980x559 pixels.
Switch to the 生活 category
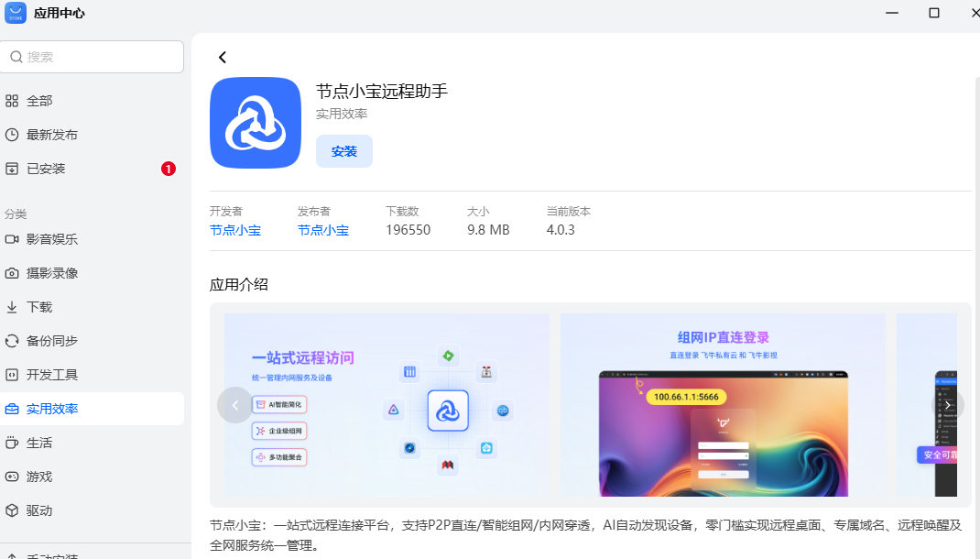(x=39, y=443)
